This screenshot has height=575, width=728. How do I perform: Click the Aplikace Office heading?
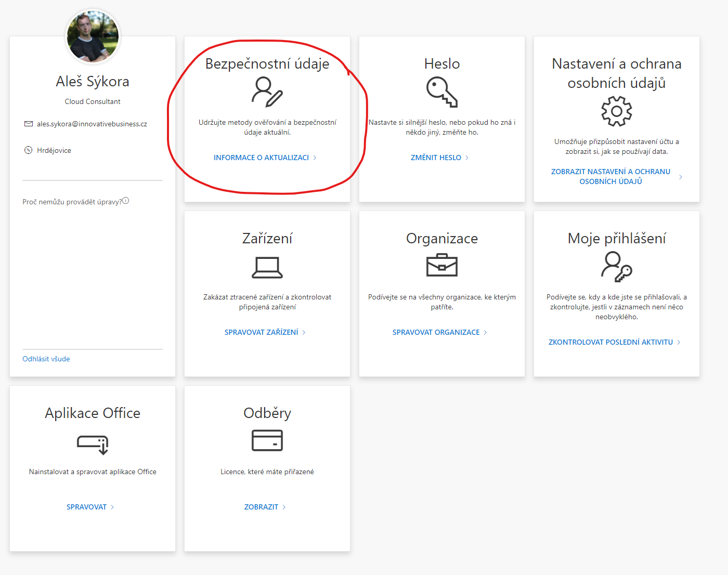pos(93,413)
